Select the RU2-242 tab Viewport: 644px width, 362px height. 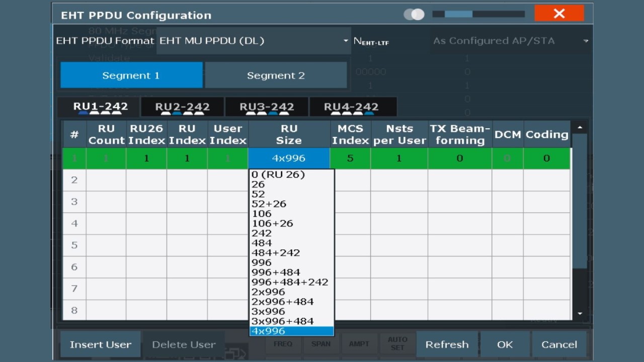tap(182, 107)
